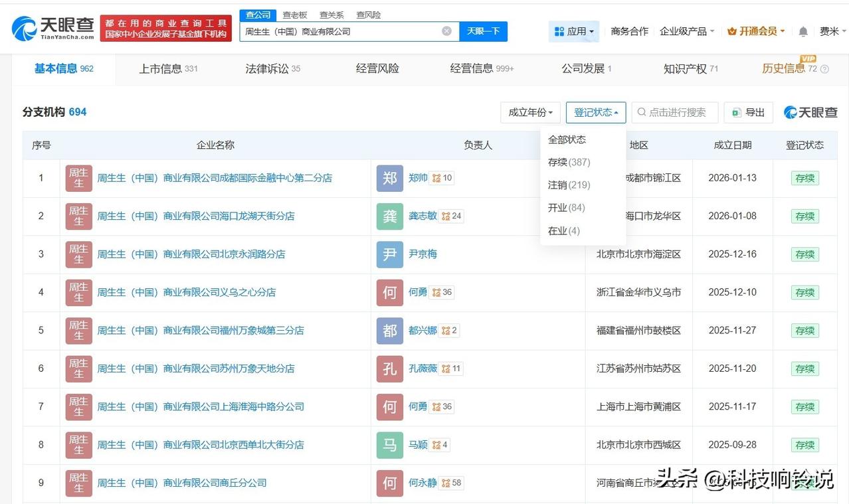Open the 公司发展 tab
The width and height of the screenshot is (849, 504).
[x=586, y=68]
